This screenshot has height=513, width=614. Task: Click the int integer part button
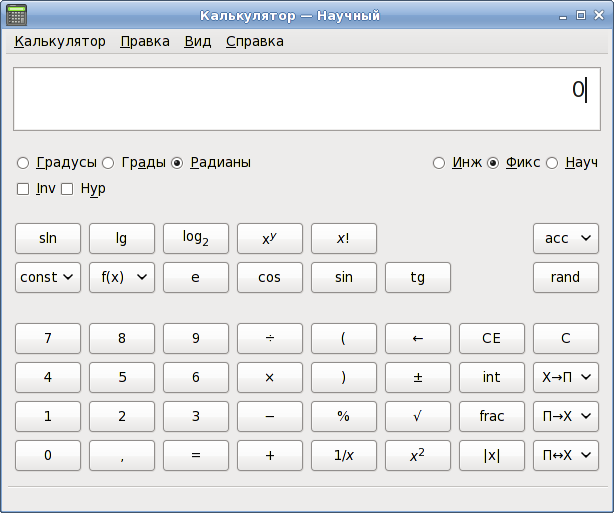click(492, 378)
